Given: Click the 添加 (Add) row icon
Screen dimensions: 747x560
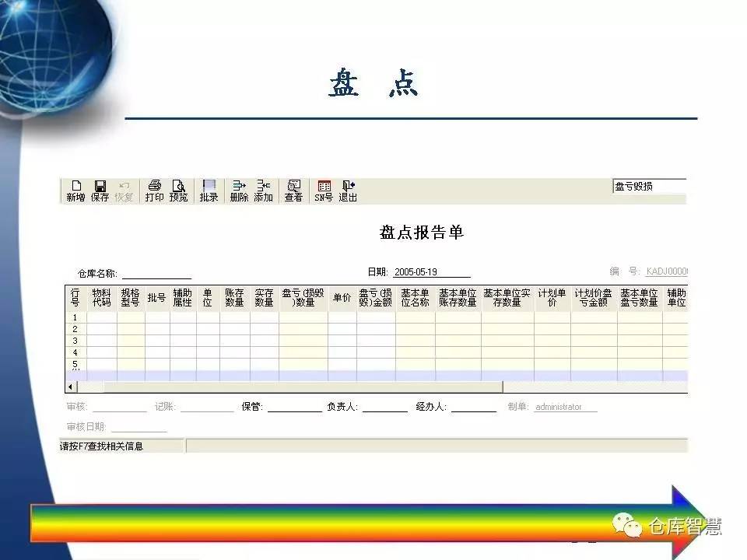Looking at the screenshot, I should [x=263, y=191].
